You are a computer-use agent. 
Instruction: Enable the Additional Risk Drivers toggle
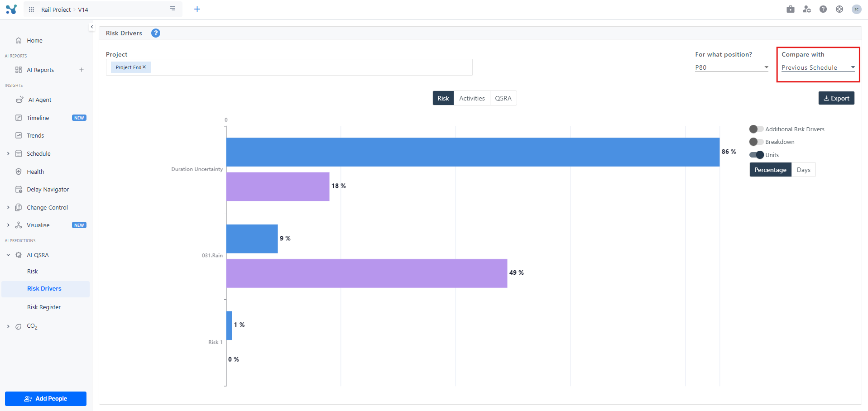[x=756, y=129]
